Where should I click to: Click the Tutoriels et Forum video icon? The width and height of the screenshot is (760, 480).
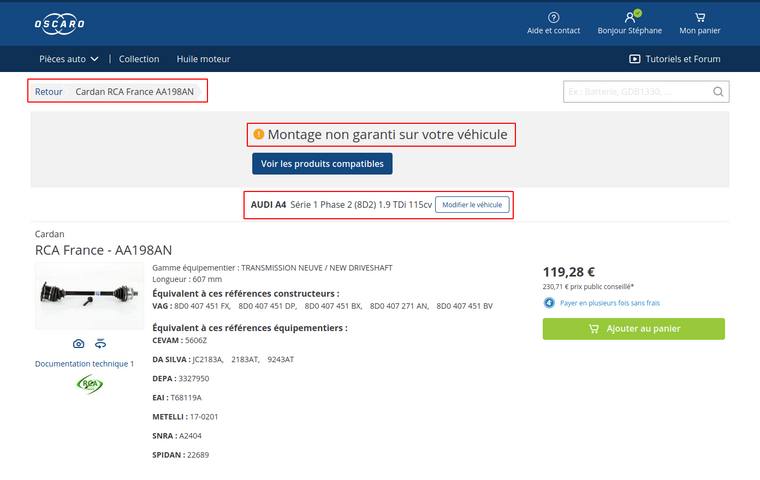[634, 59]
